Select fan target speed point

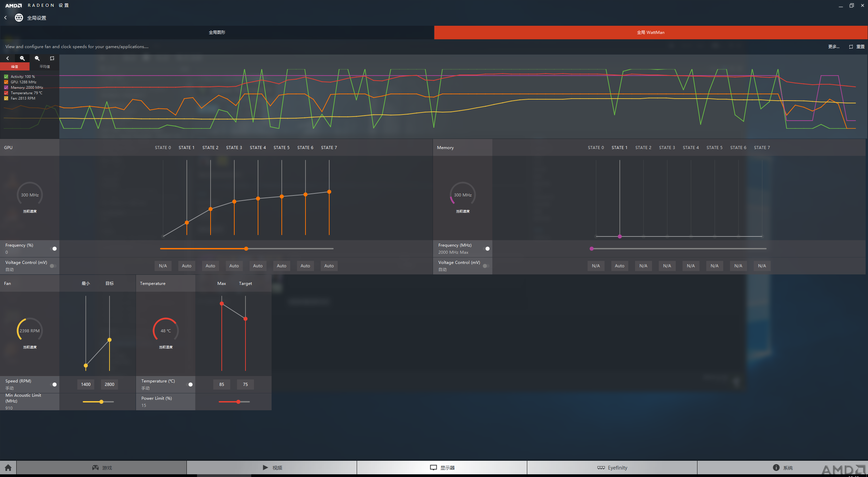[x=110, y=339]
